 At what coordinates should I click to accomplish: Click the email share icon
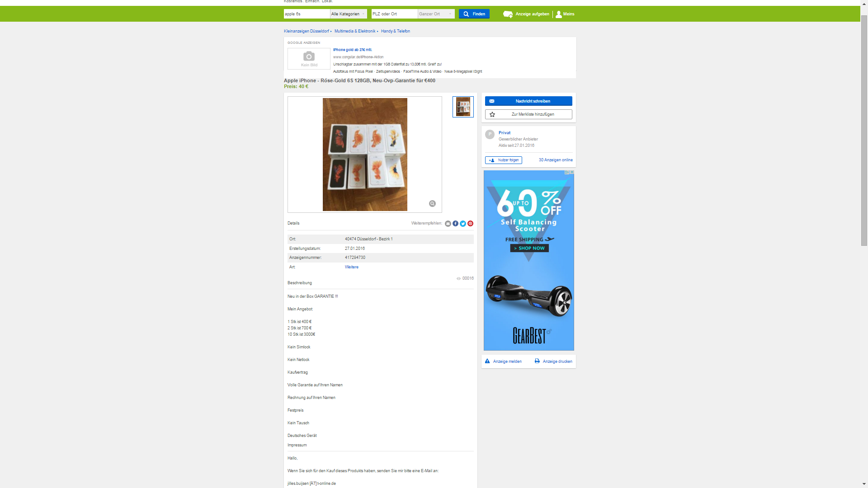[x=448, y=224]
